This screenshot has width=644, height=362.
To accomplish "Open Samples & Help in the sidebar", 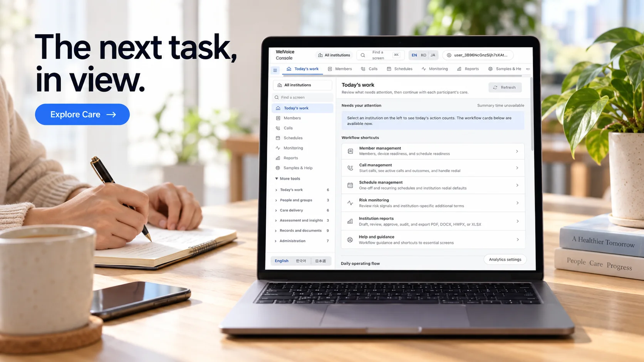I will 302,168.
